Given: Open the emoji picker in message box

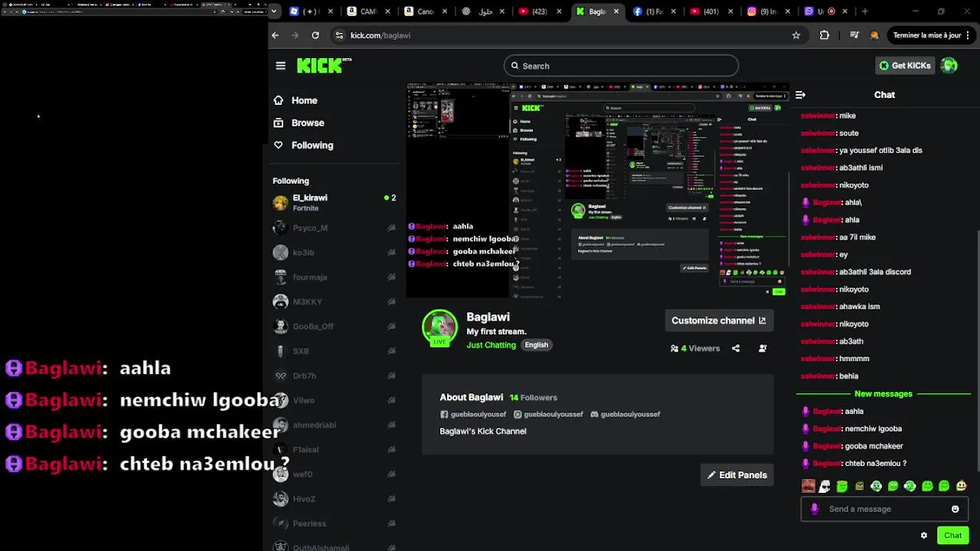Looking at the screenshot, I should 955,509.
